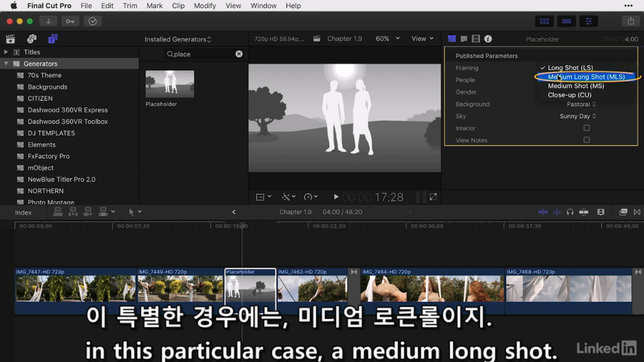Enable the View Notes checkbox

point(587,140)
